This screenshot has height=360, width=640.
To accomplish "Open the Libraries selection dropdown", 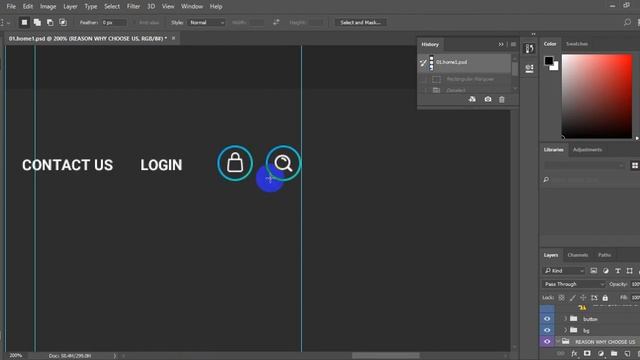I will coord(584,165).
